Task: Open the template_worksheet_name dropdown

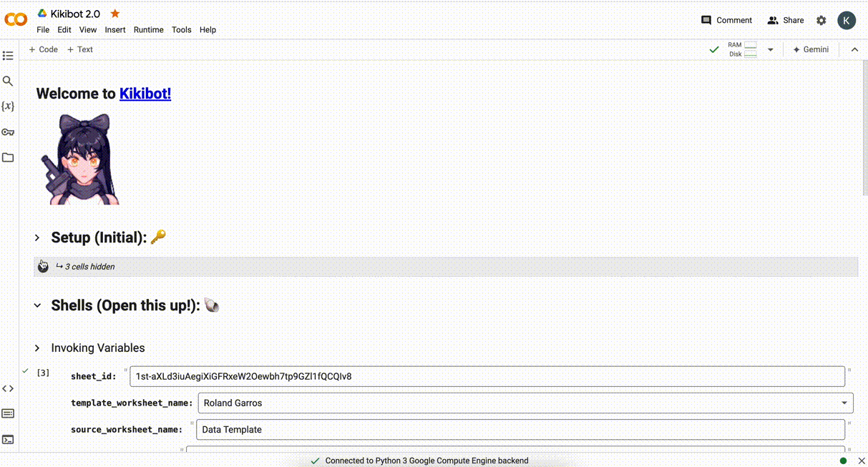Action: coord(525,403)
